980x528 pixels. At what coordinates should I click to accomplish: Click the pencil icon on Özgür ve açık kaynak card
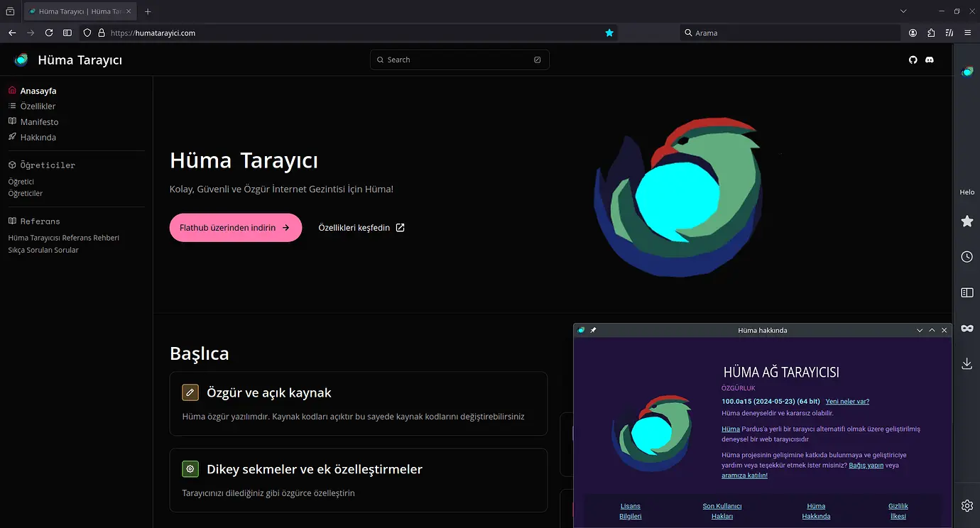(x=190, y=392)
